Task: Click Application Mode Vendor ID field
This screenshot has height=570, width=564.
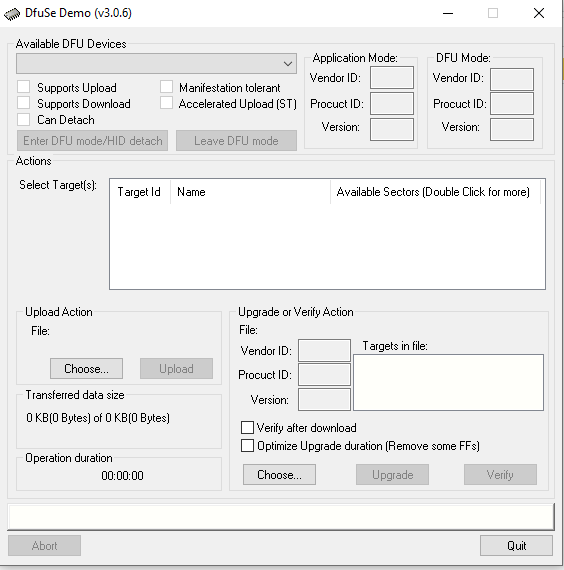Action: point(392,77)
